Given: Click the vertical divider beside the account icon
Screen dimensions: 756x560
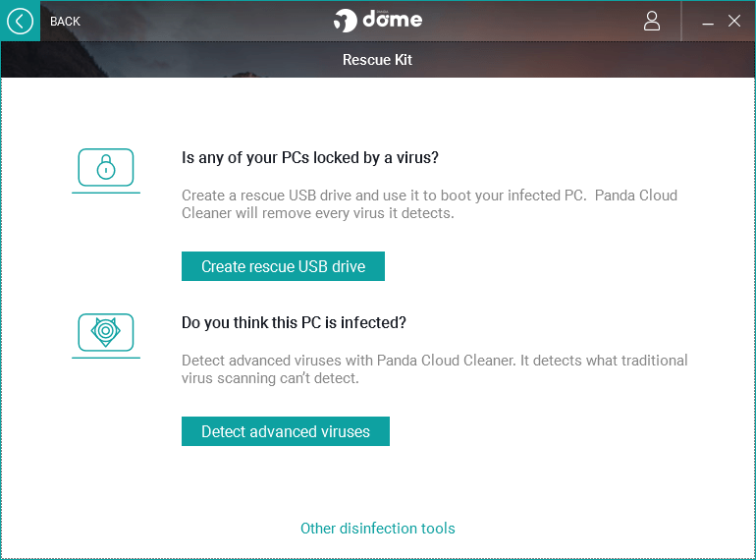Looking at the screenshot, I should pyautogui.click(x=681, y=21).
